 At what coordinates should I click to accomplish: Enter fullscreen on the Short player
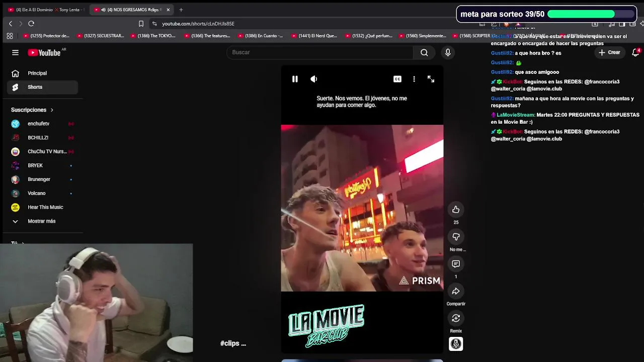tap(431, 79)
